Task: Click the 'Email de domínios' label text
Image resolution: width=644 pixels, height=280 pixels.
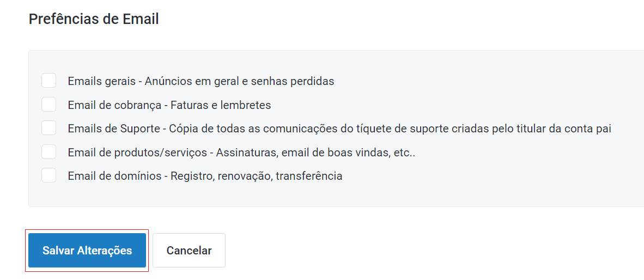Action: (x=114, y=176)
